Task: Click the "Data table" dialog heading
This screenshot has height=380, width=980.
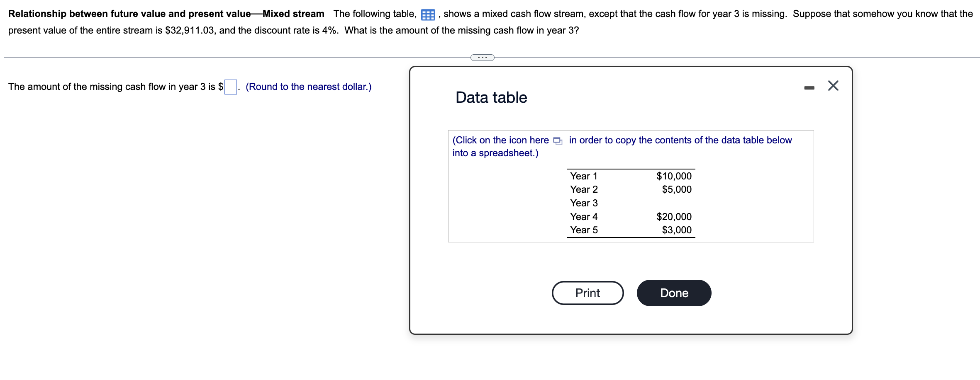Action: tap(491, 97)
